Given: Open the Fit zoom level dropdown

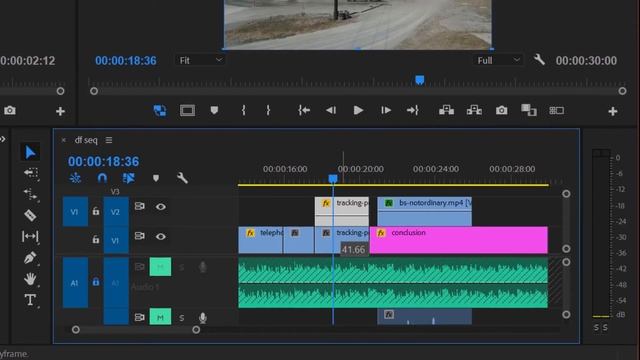Looking at the screenshot, I should point(201,60).
